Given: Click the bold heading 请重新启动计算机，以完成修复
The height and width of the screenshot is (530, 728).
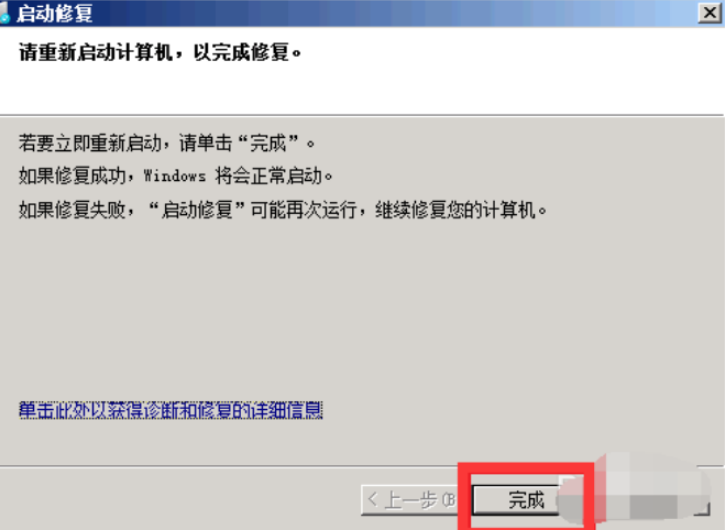Looking at the screenshot, I should pyautogui.click(x=161, y=52).
